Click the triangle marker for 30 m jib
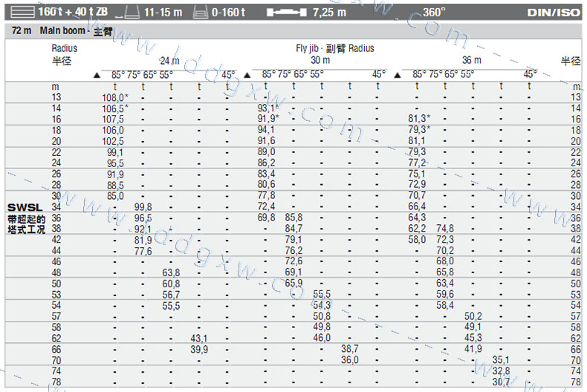 coord(247,75)
